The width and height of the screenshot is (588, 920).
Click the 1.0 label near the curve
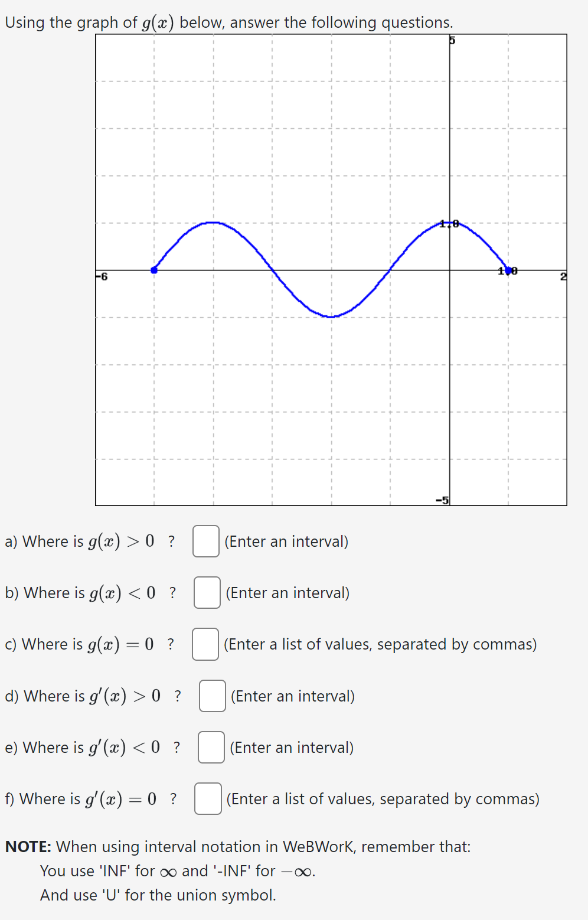click(x=447, y=223)
